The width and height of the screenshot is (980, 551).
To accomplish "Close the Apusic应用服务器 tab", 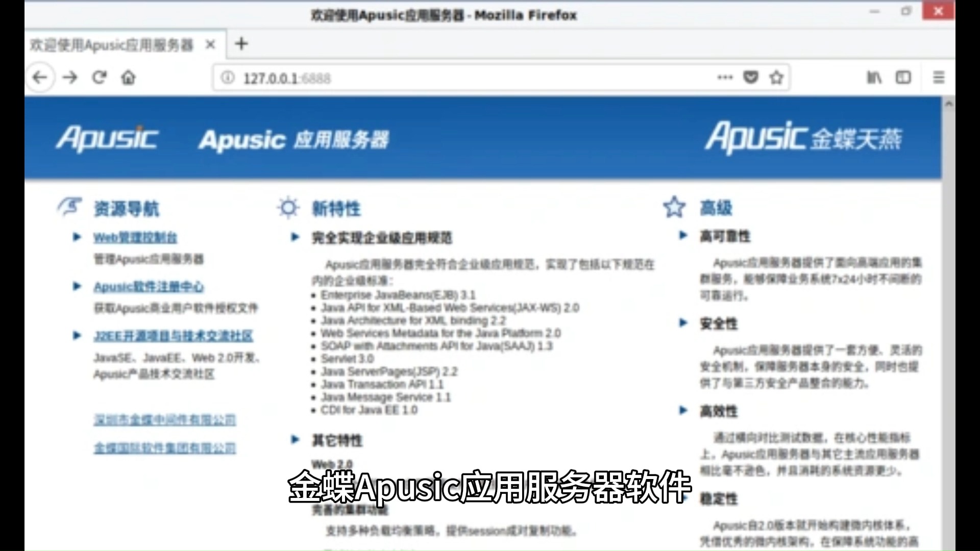I will tap(210, 45).
